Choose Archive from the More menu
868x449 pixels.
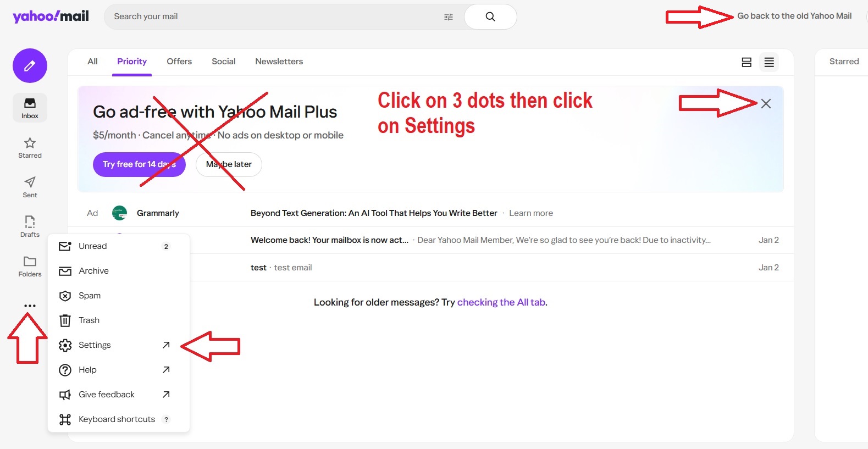(x=118, y=271)
